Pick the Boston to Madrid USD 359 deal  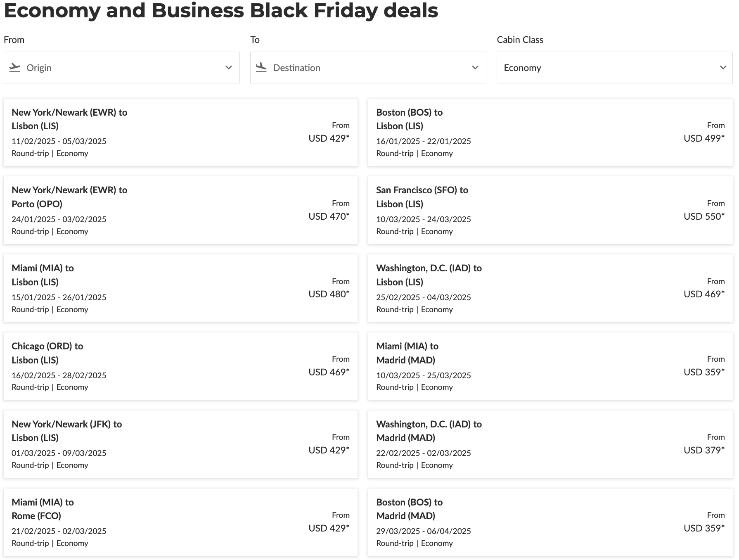pos(550,522)
